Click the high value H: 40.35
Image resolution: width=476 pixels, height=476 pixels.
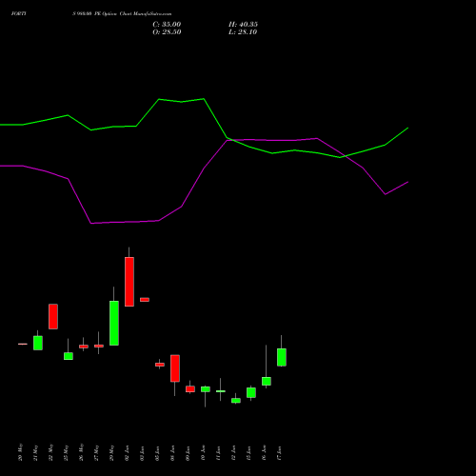[x=243, y=25]
